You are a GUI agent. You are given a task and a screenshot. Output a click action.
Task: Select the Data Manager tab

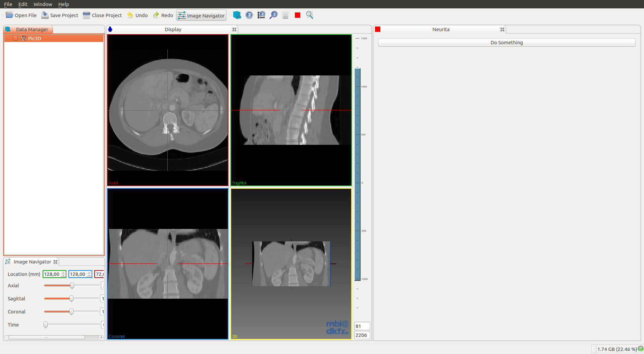pos(29,29)
